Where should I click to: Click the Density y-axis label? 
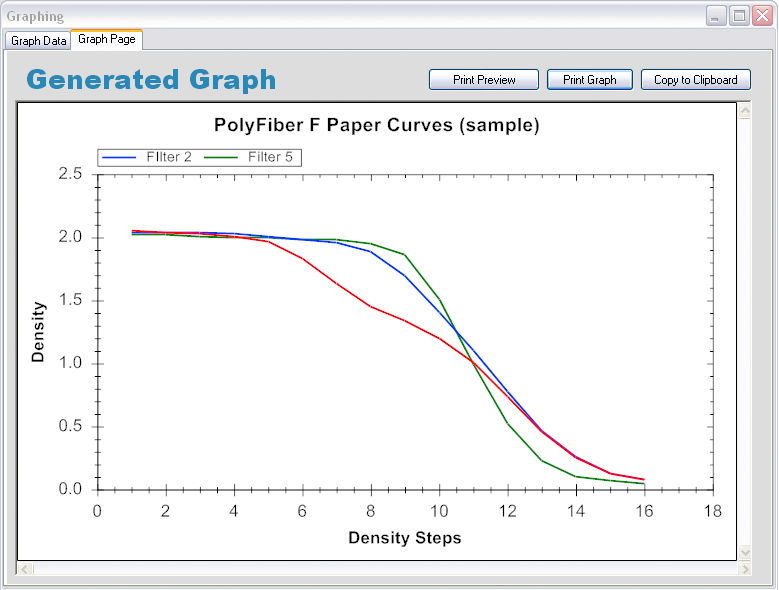(x=38, y=331)
